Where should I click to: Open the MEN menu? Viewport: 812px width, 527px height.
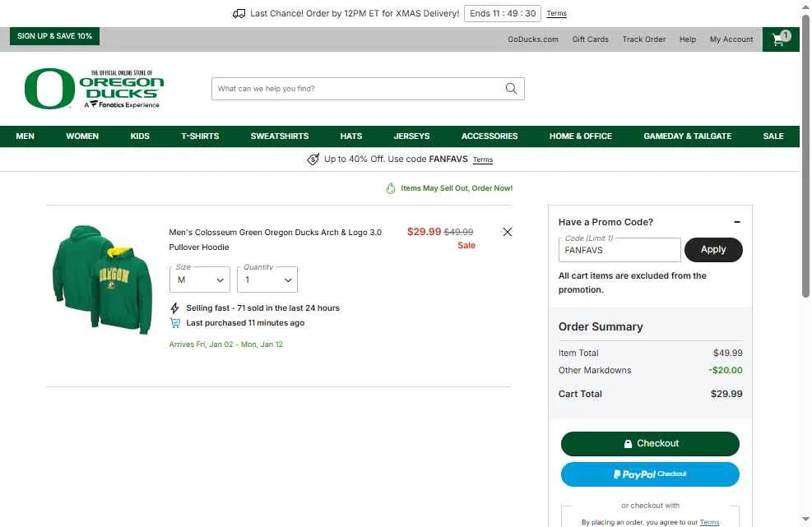(x=25, y=136)
